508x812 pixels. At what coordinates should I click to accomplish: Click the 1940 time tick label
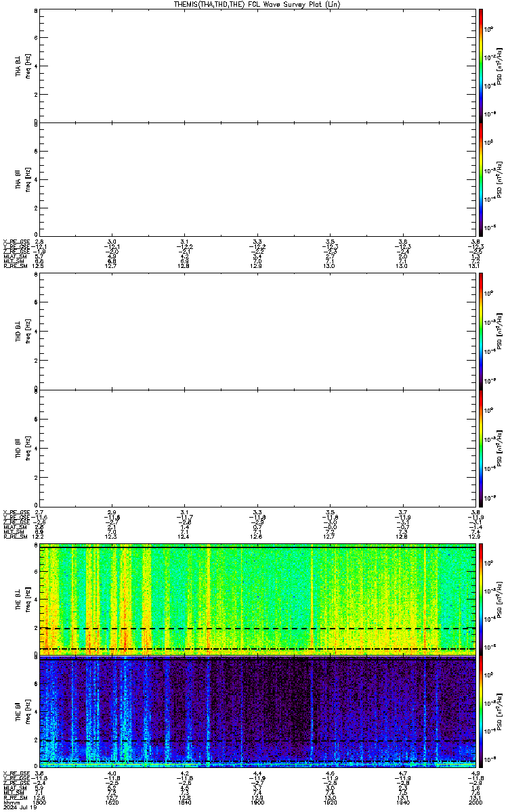point(402,802)
